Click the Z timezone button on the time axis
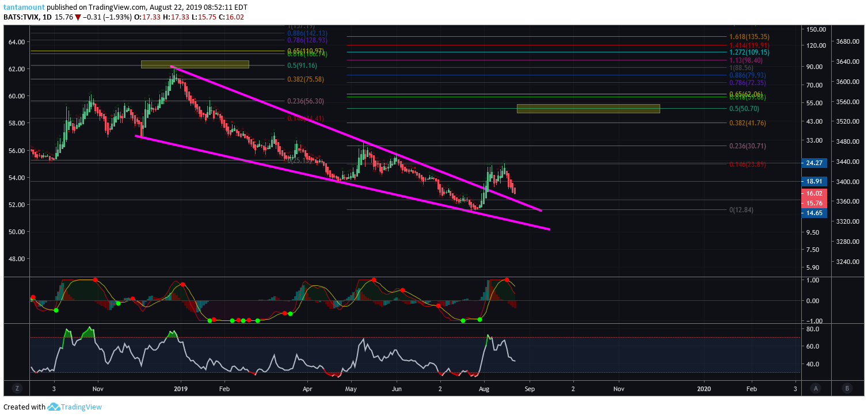The width and height of the screenshot is (868, 417). pyautogui.click(x=17, y=388)
